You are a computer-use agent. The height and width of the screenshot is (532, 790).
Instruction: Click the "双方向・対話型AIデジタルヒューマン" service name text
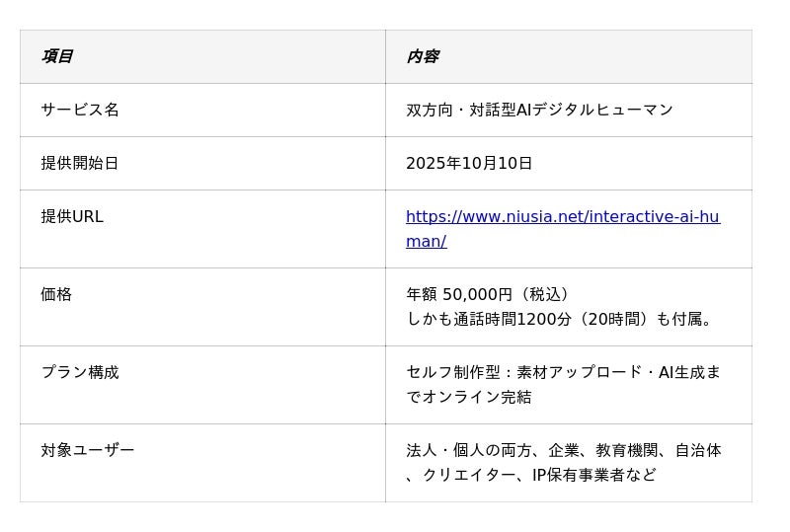pos(539,110)
